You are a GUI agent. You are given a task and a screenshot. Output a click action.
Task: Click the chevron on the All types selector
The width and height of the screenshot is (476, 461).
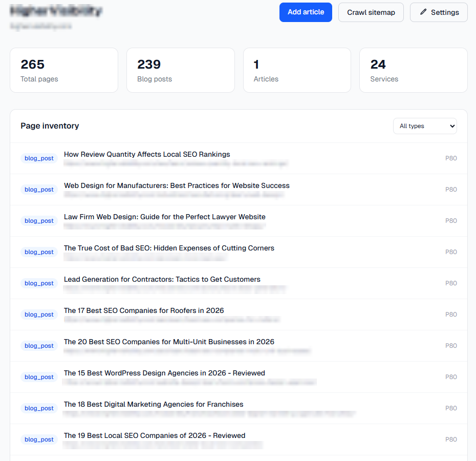(452, 126)
